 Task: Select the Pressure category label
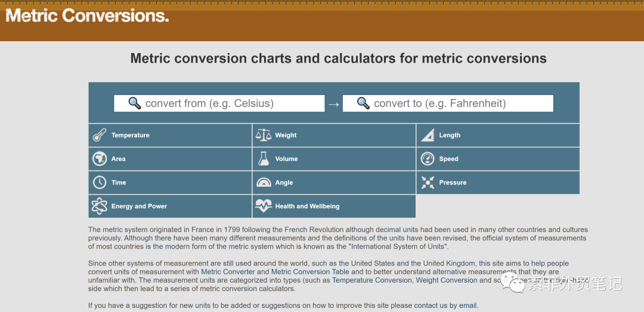453,183
